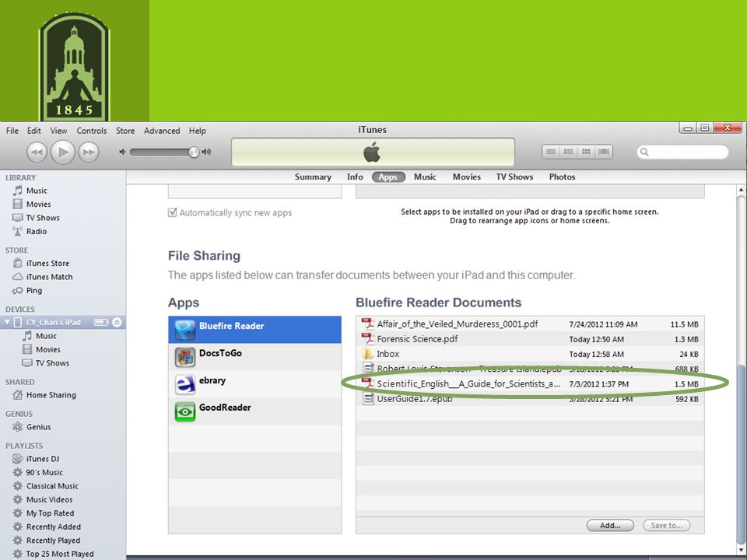The width and height of the screenshot is (747, 560).
Task: Select Forensic Science.pdf document
Action: (x=530, y=339)
